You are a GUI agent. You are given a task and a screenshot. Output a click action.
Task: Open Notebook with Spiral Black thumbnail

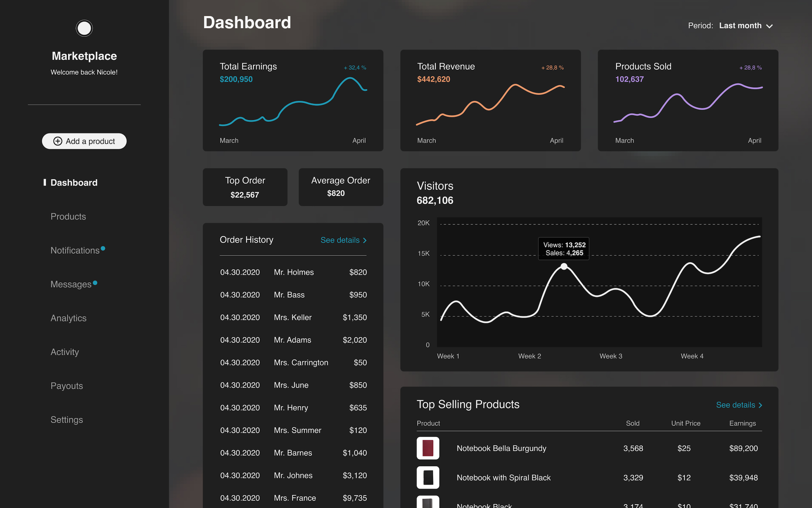coord(428,477)
